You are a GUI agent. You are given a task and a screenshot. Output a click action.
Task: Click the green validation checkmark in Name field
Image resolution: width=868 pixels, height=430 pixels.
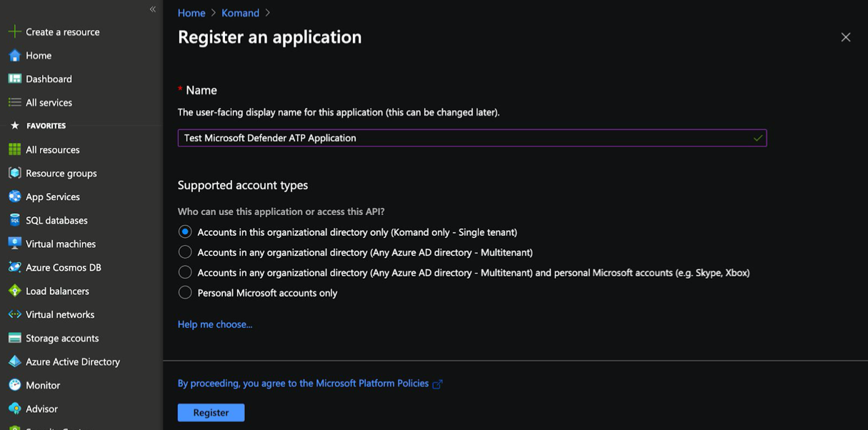tap(757, 138)
